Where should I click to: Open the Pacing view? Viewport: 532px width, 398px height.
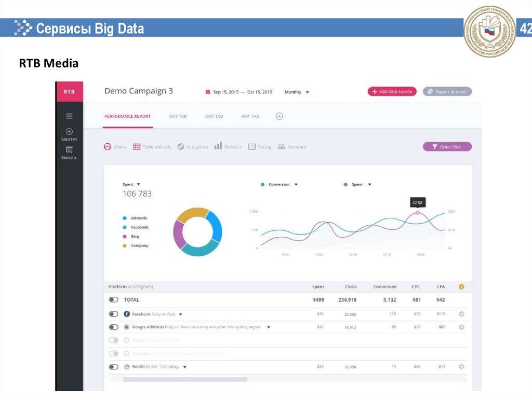pyautogui.click(x=260, y=147)
